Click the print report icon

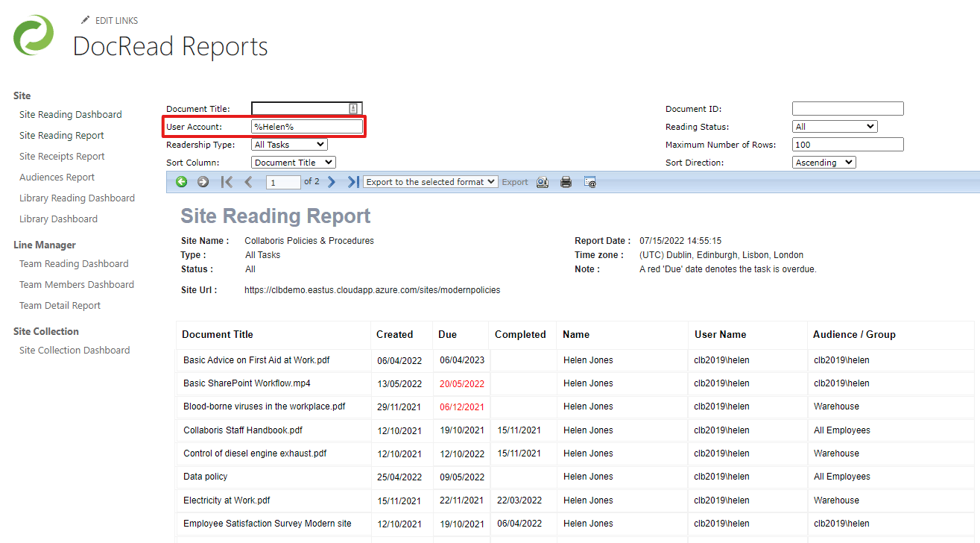(x=566, y=181)
